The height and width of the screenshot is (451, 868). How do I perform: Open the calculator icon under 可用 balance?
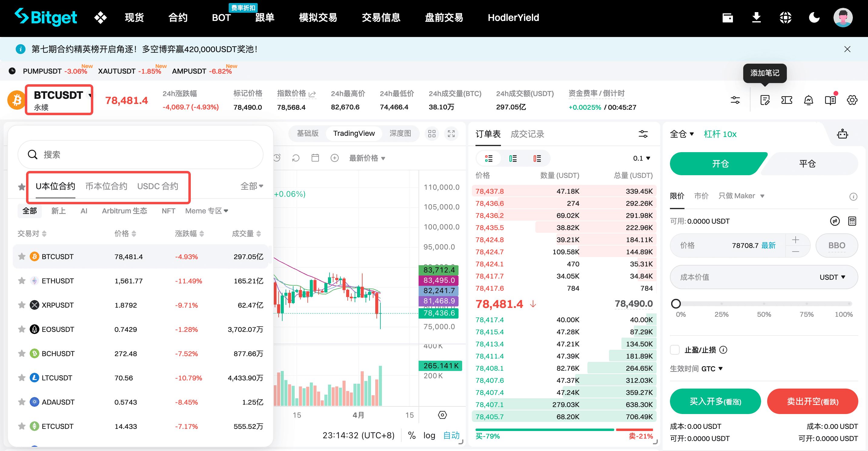pos(853,221)
